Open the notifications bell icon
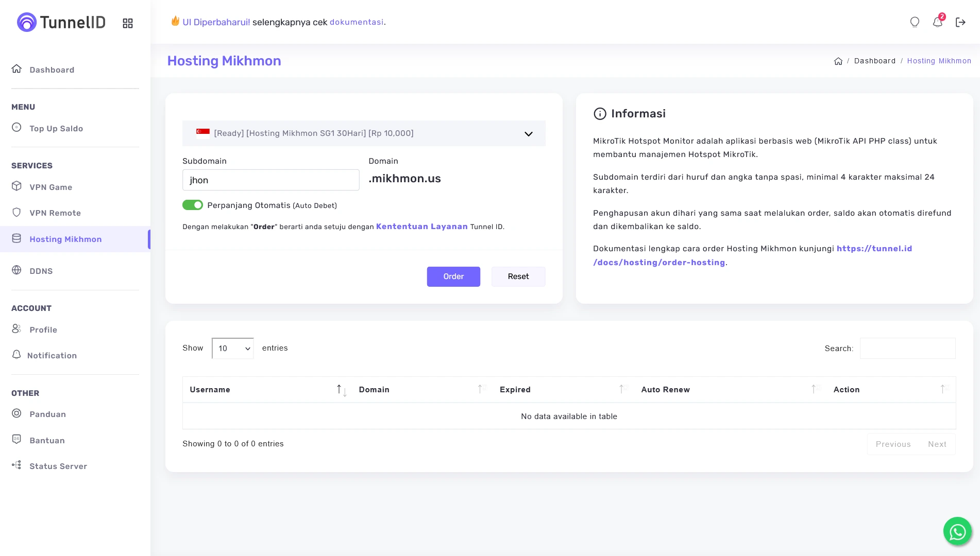The width and height of the screenshot is (980, 556). [x=938, y=22]
